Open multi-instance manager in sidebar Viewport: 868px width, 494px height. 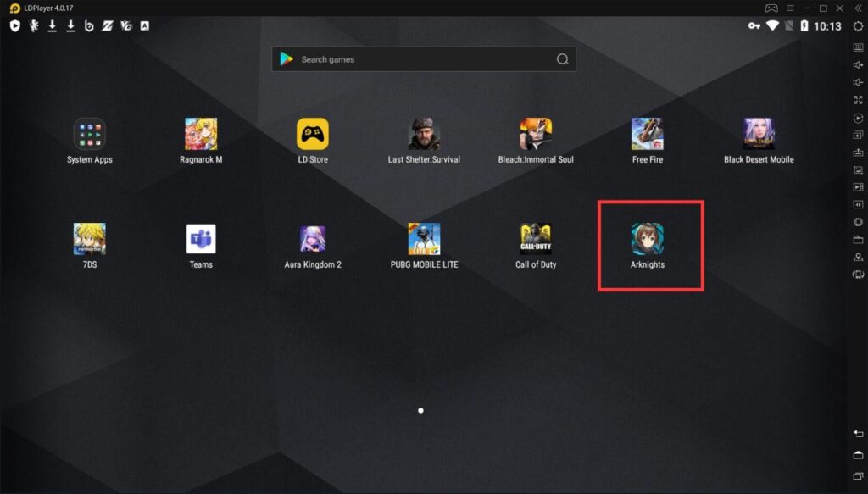pos(858,135)
